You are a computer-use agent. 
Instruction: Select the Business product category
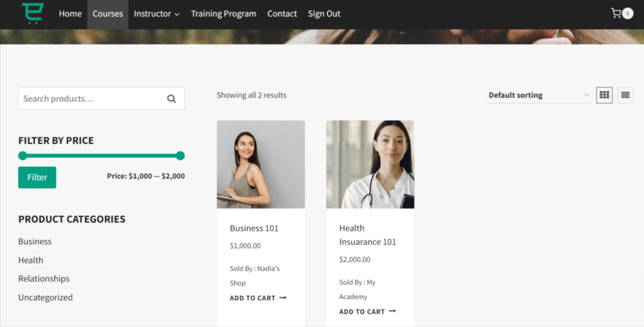click(35, 241)
